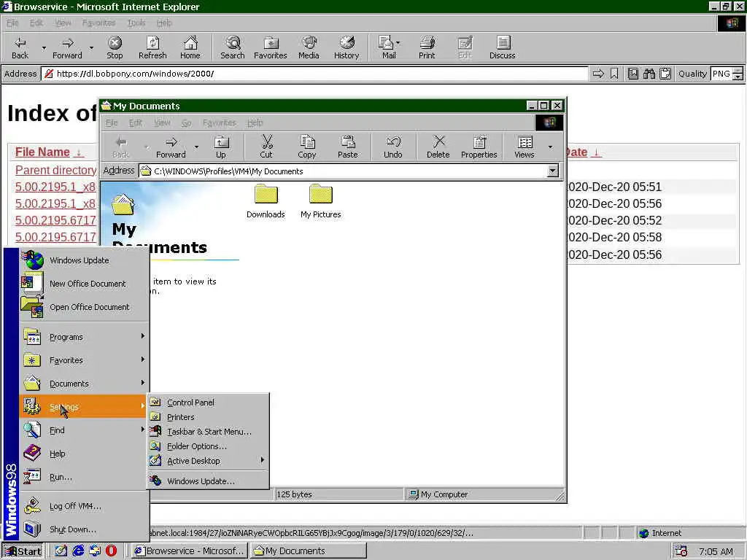Open the Forward dropdown arrow in My Documents

[x=196, y=147]
